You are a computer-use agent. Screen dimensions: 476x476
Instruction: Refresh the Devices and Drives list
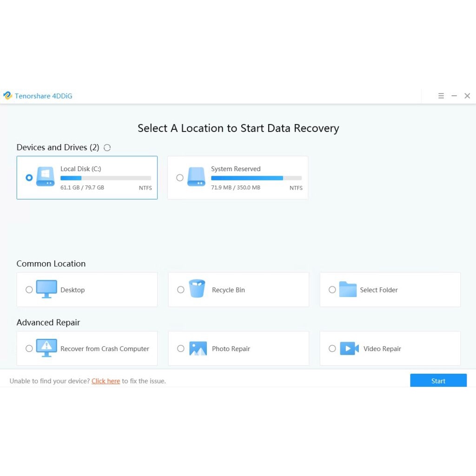(107, 148)
